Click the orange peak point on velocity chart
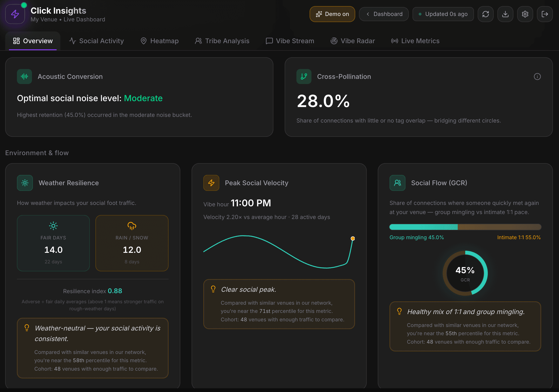 pyautogui.click(x=353, y=238)
